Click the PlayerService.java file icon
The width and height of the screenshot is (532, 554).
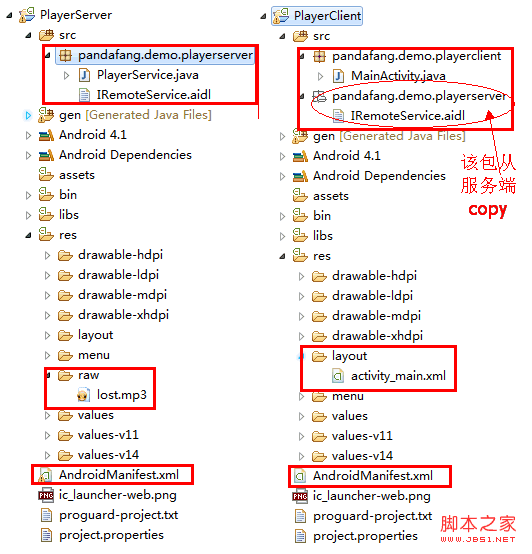tap(84, 75)
